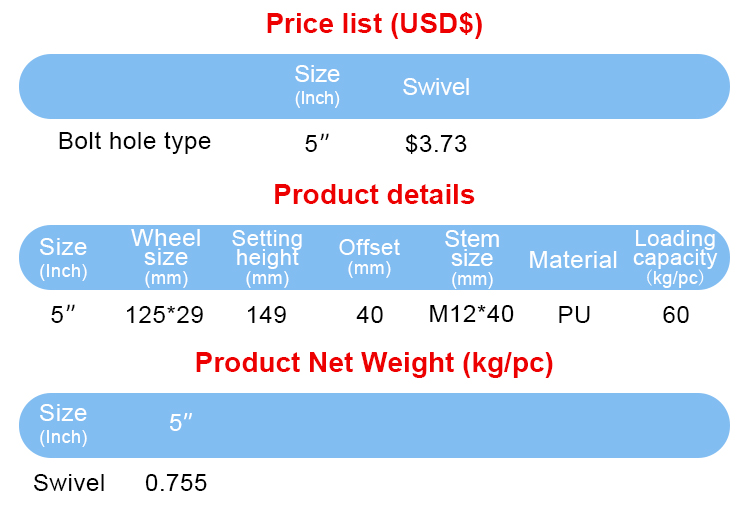750x532 pixels.
Task: Click the M12*40 stem size value
Action: pos(471,314)
